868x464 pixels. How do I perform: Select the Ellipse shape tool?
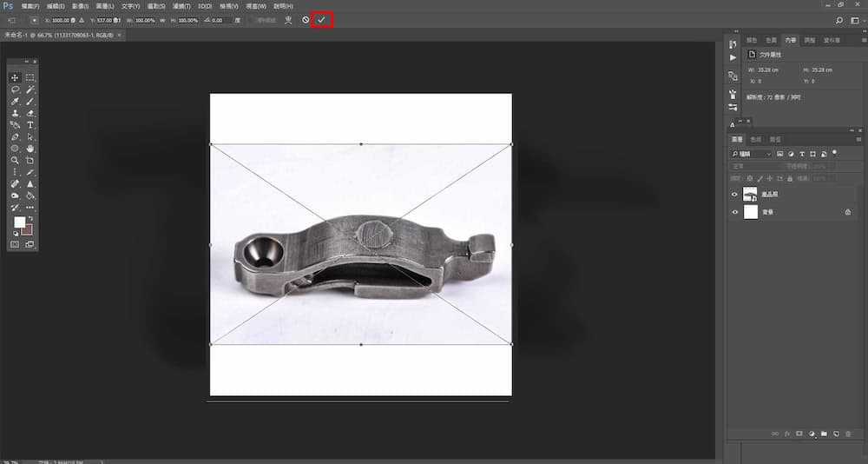point(15,149)
